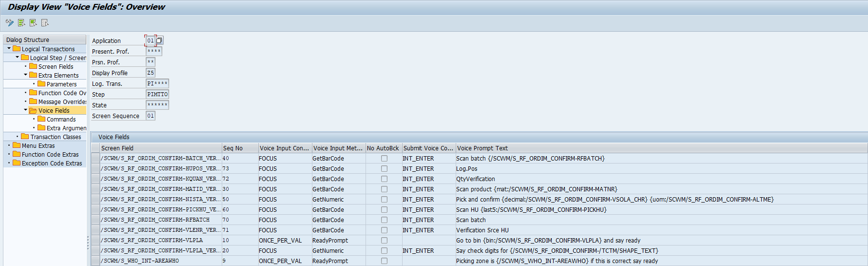Click the Select Block toolbar icon

[33, 23]
